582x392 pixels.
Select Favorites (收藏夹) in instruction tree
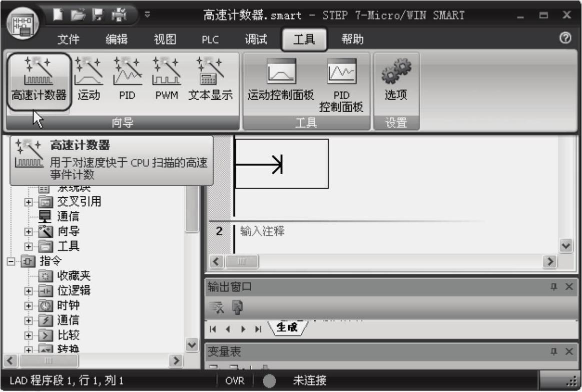(64, 276)
